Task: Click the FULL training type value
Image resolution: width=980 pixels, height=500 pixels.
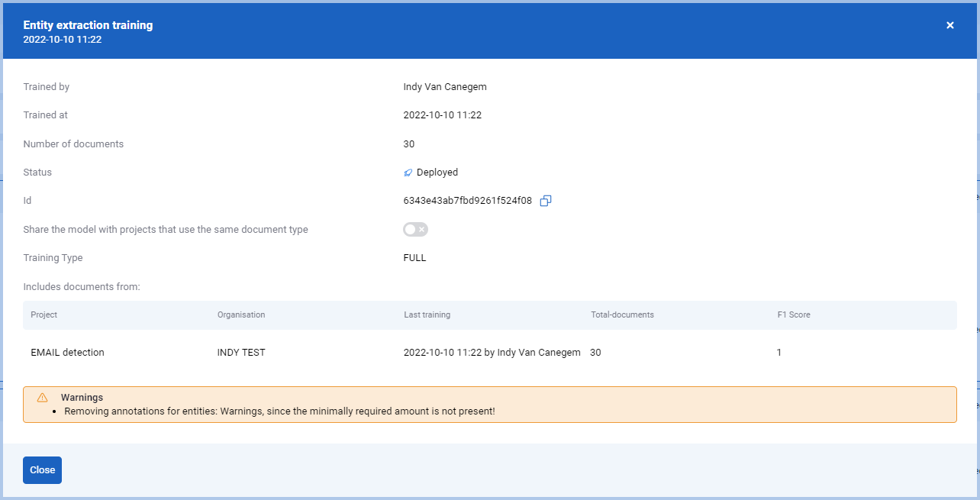Action: [414, 258]
